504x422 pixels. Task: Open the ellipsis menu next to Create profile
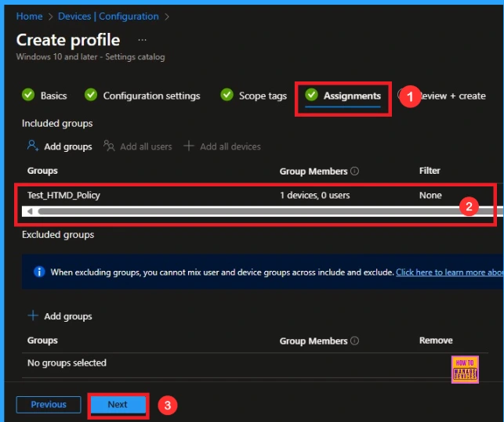coord(143,39)
